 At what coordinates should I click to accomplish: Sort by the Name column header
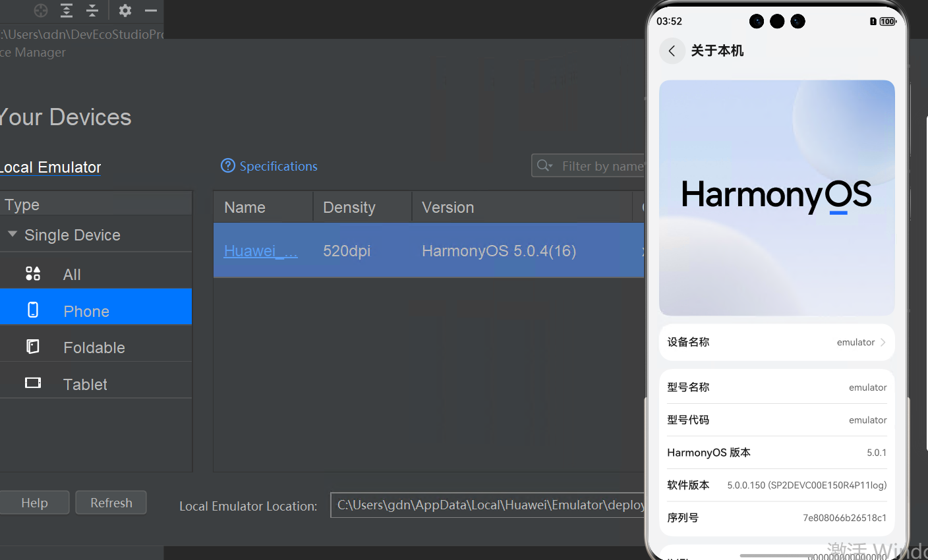tap(263, 207)
